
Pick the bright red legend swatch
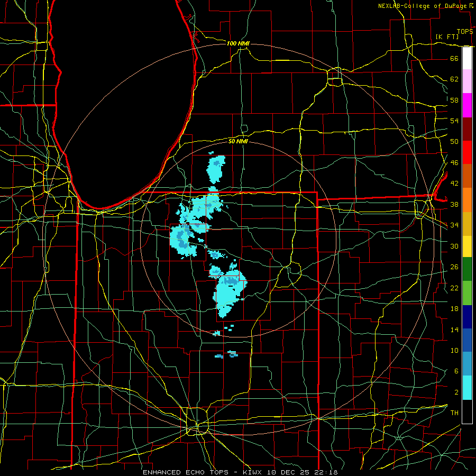(467, 152)
